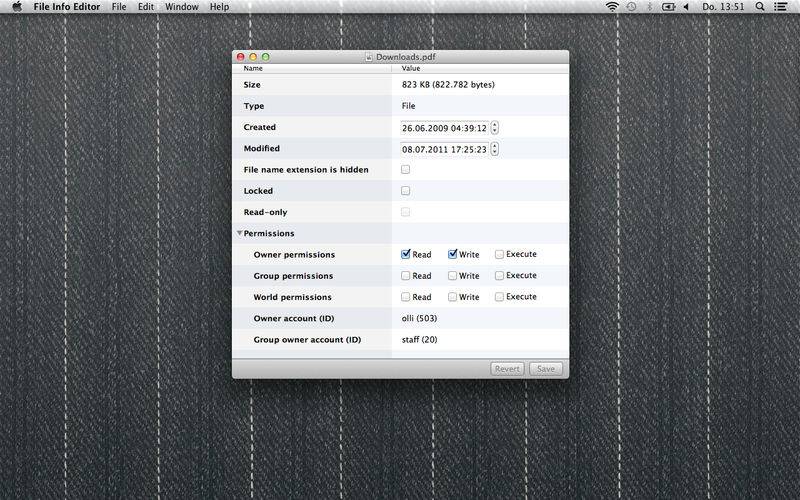Viewport: 800px width, 500px height.
Task: Open the Time Machine menu bar icon
Action: coord(631,7)
